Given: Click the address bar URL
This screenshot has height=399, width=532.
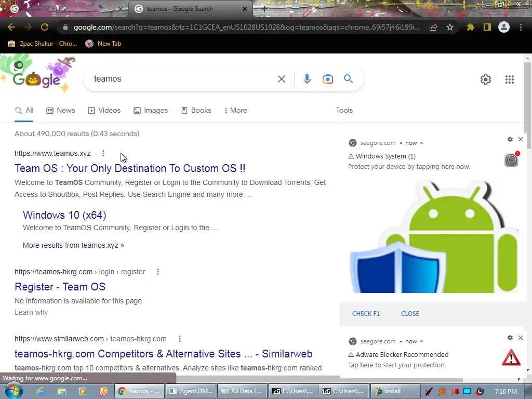Looking at the screenshot, I should pyautogui.click(x=246, y=27).
